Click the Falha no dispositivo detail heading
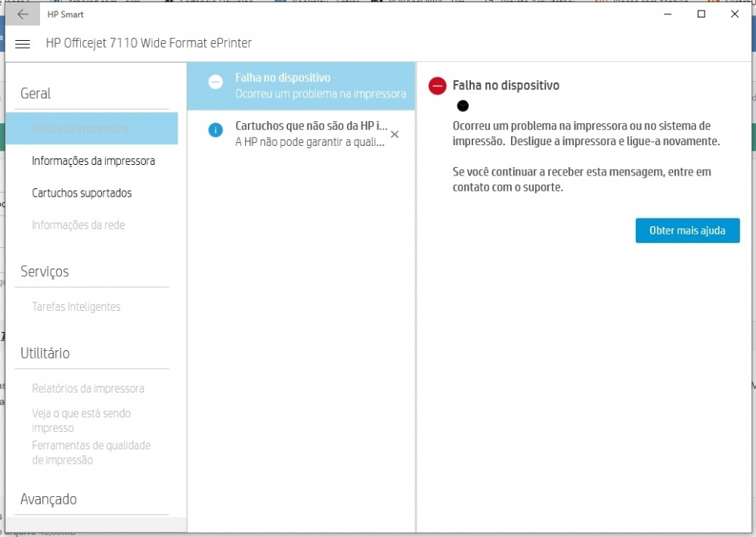The height and width of the screenshot is (537, 756). point(506,85)
